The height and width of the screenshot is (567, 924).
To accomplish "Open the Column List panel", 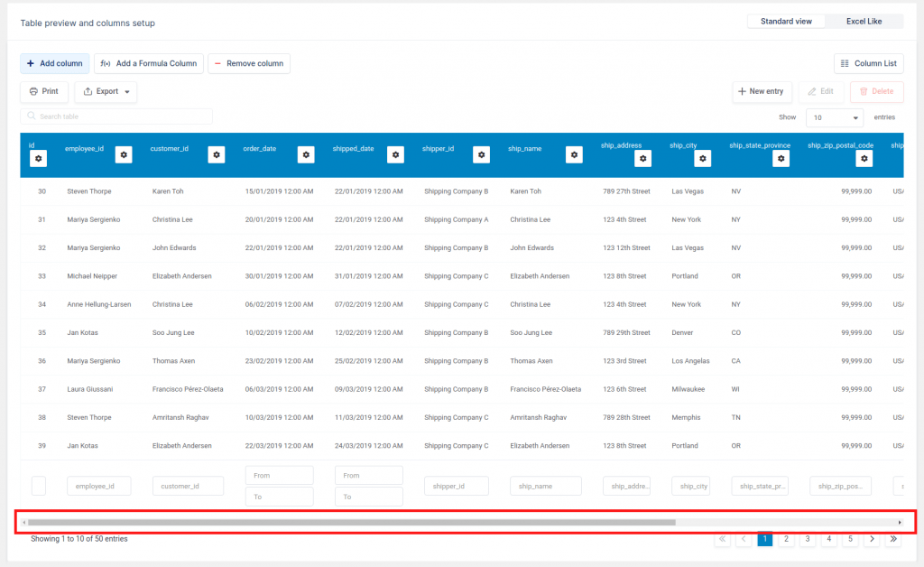I will (x=868, y=63).
